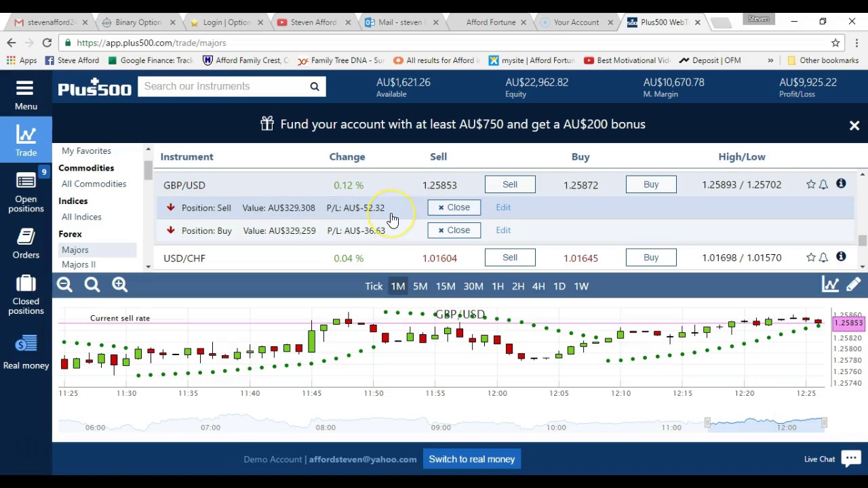
Task: Open the Plus500 main Menu
Action: tap(26, 94)
